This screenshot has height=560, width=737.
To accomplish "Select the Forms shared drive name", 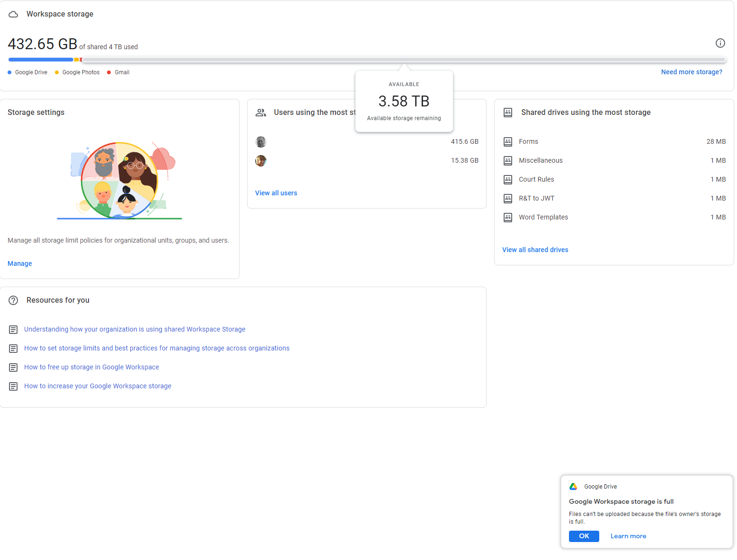I will point(528,141).
